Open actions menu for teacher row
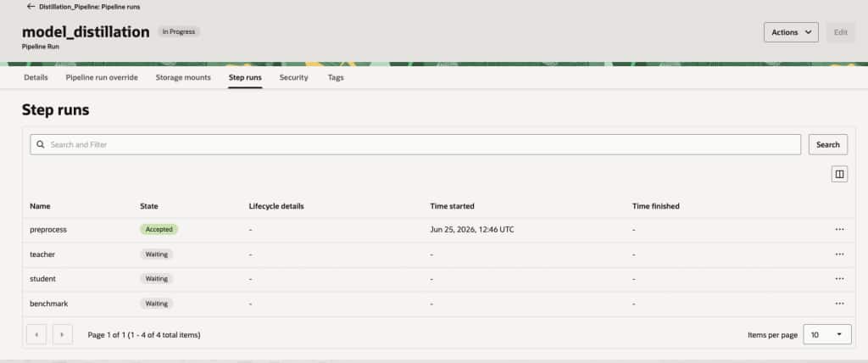Screen dimensions: 868x363 point(839,254)
